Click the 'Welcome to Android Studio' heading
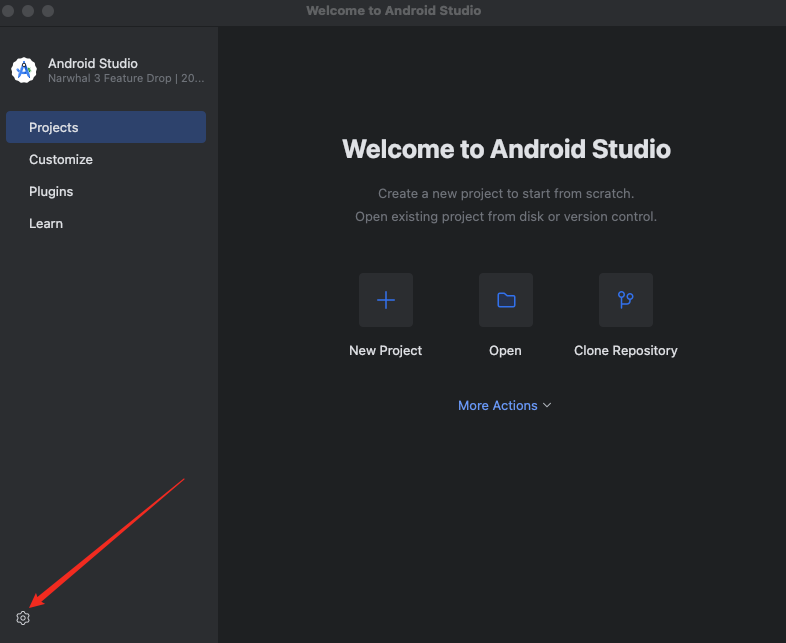 [506, 149]
